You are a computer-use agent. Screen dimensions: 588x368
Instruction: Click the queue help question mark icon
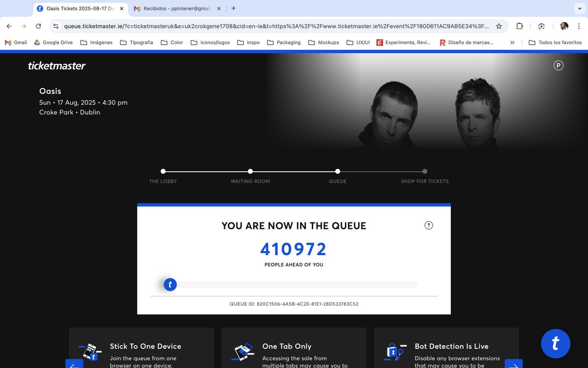429,225
